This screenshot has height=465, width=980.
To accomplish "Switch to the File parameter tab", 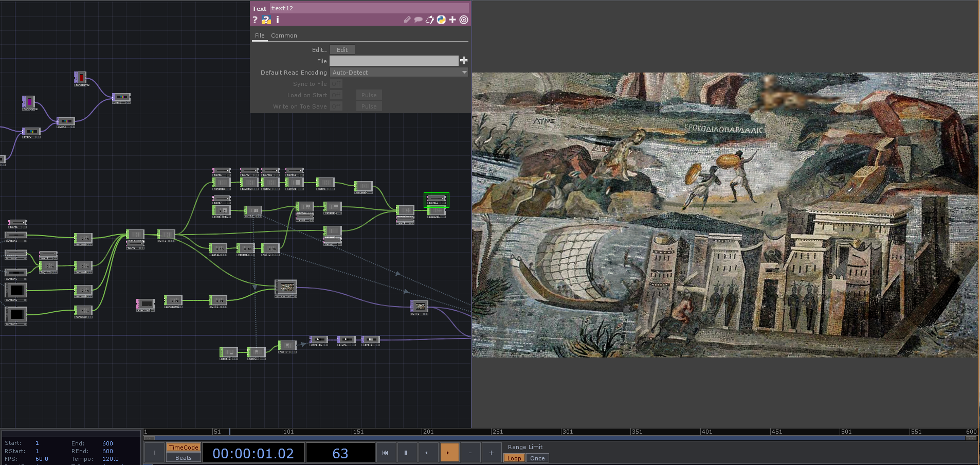I will tap(260, 35).
